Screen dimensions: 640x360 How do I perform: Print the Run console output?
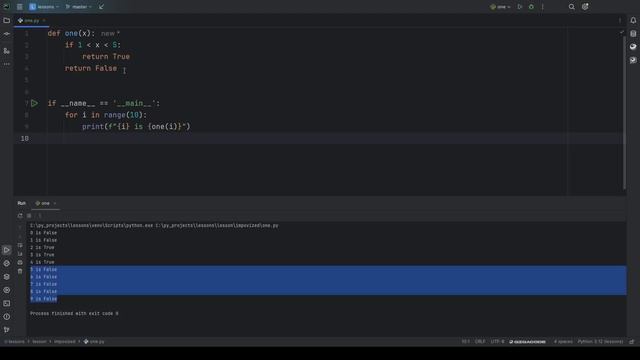pyautogui.click(x=20, y=262)
